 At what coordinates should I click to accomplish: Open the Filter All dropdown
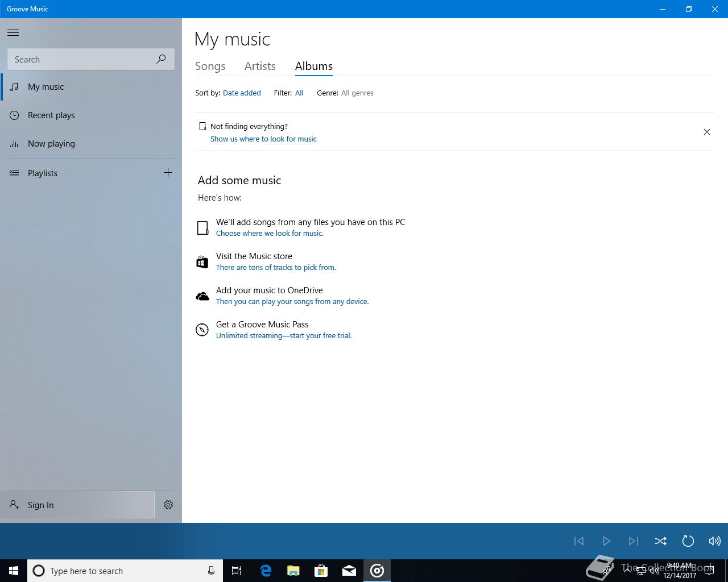click(x=299, y=93)
